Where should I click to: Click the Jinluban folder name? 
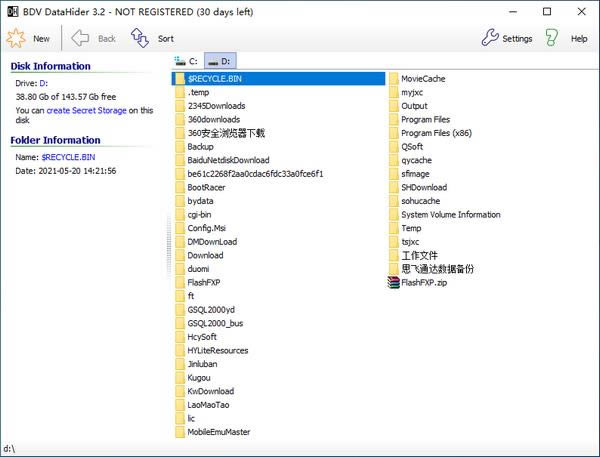[202, 364]
